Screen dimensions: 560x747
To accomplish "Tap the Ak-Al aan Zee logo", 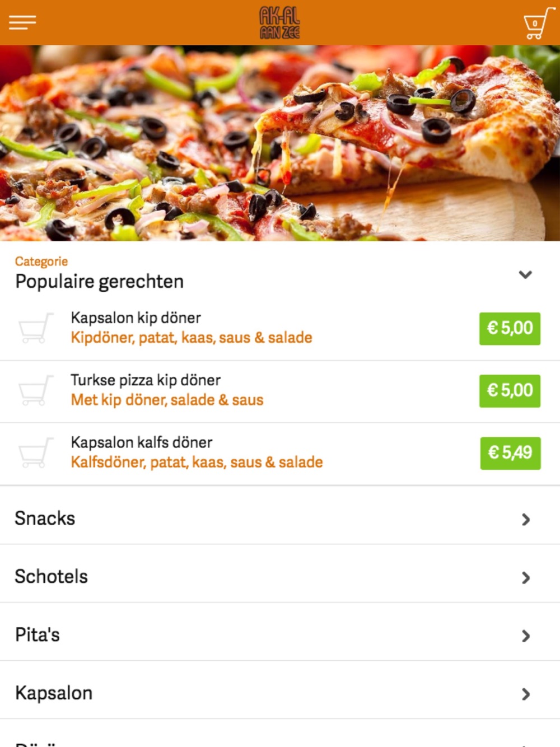I will (279, 22).
